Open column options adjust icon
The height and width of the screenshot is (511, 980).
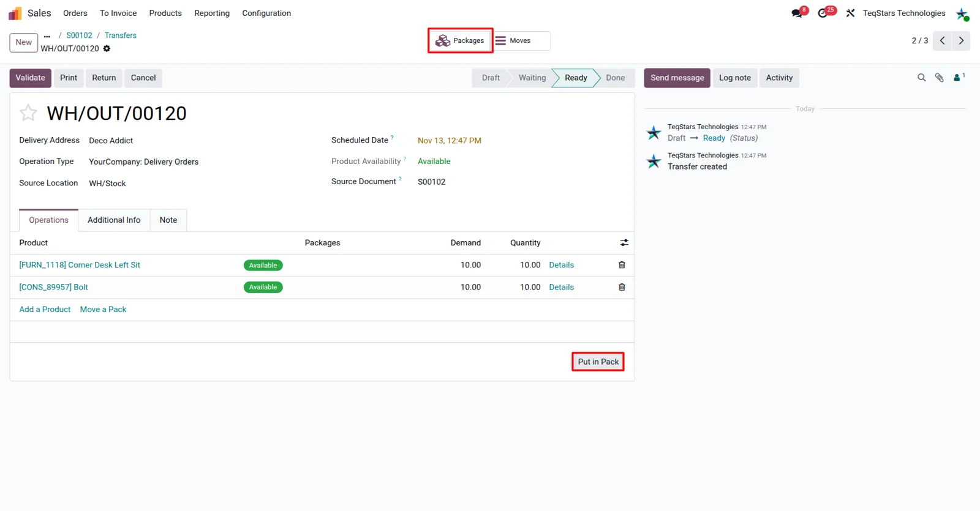[624, 243]
